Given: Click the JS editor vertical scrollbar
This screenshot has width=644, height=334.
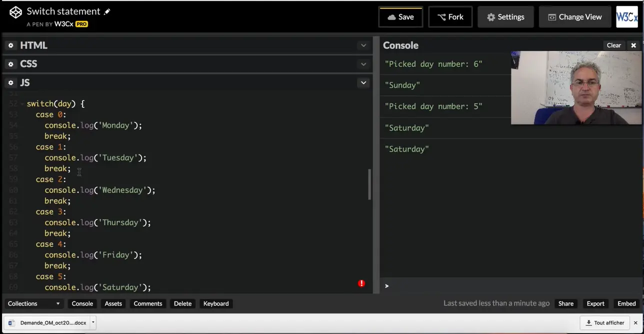Looking at the screenshot, I should click(x=370, y=184).
